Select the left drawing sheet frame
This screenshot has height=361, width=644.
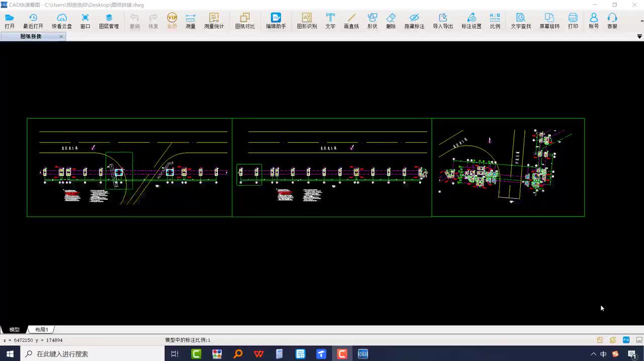129,167
